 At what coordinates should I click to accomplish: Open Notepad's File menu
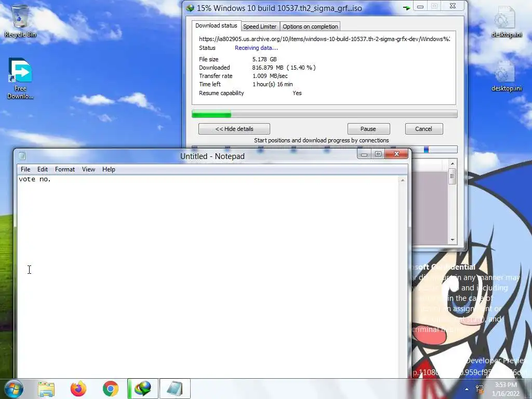click(x=25, y=169)
